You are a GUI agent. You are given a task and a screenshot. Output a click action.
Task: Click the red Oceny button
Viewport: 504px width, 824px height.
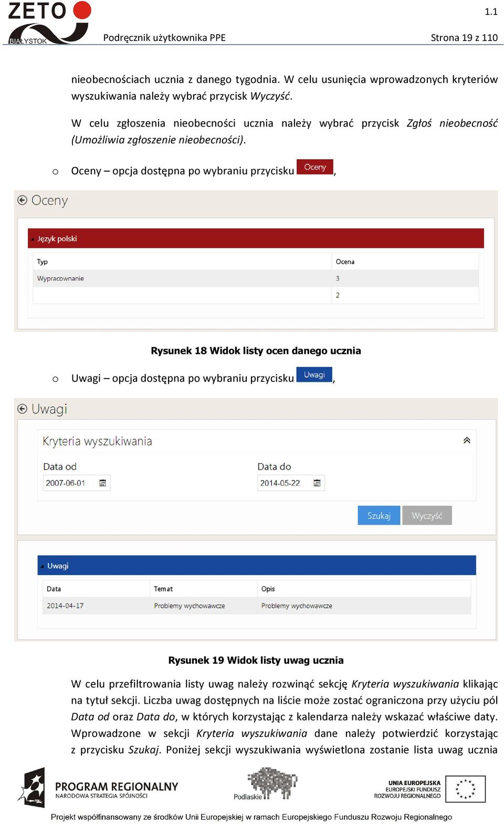click(x=315, y=167)
